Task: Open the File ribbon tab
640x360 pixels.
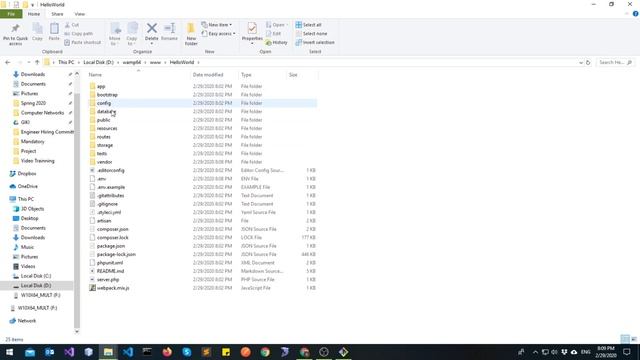Action: (11, 14)
